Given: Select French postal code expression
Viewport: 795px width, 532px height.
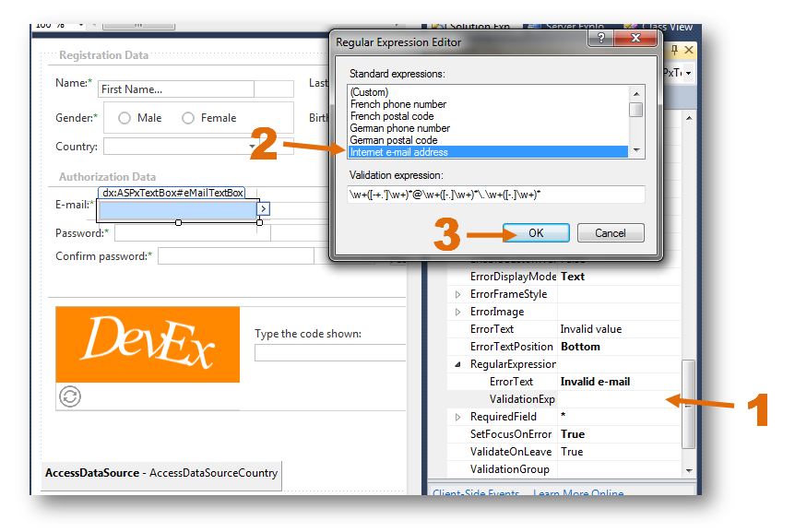Looking at the screenshot, I should point(489,116).
